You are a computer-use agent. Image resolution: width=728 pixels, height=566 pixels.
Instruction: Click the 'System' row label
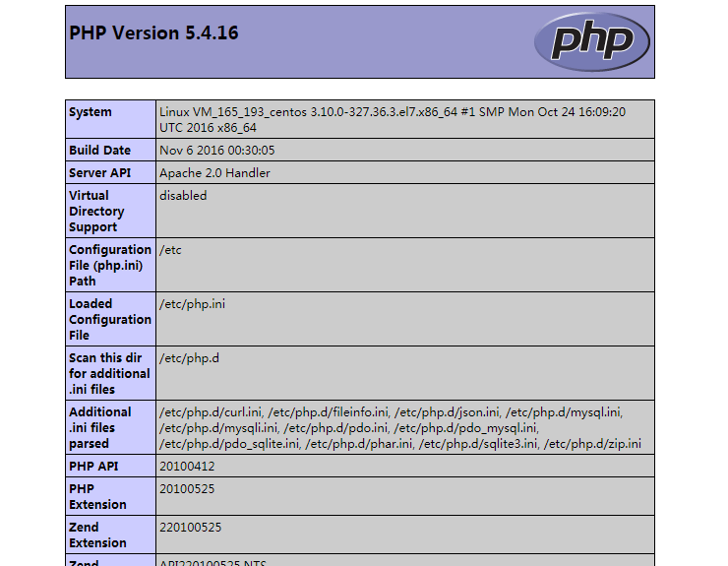[91, 112]
